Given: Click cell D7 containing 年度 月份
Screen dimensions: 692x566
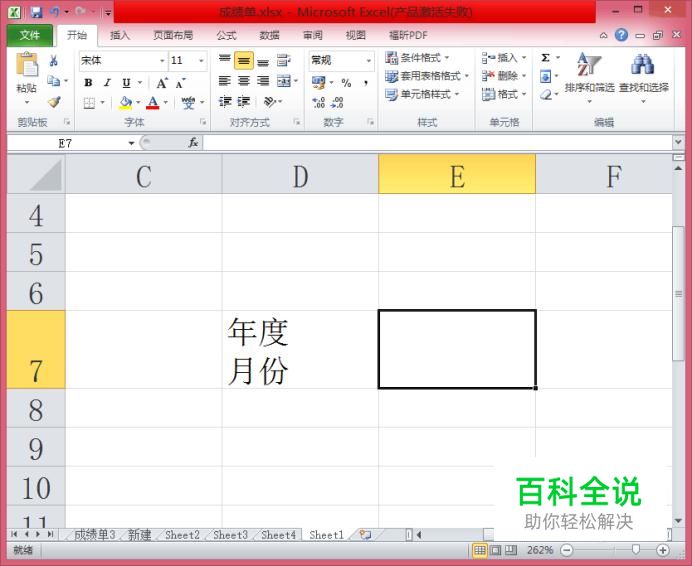Looking at the screenshot, I should click(x=300, y=349).
